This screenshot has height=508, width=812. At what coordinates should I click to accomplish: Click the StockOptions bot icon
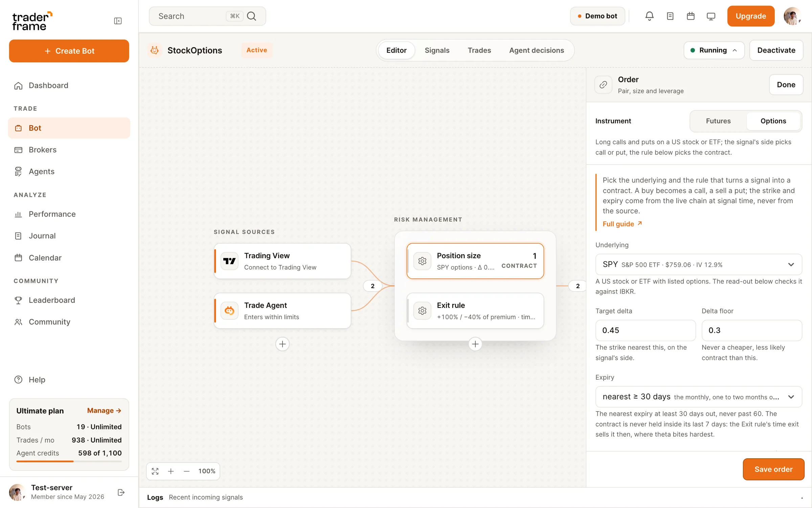pos(155,50)
